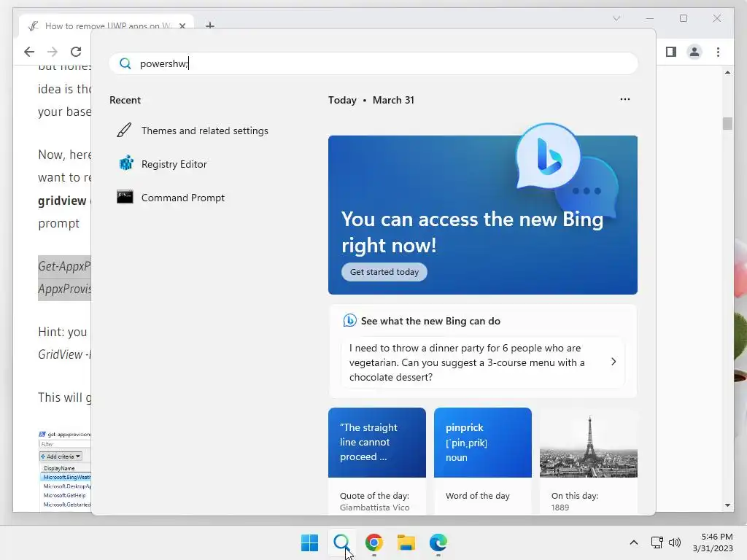The height and width of the screenshot is (560, 747).
Task: Open Microsoft Edge from the taskbar
Action: tap(438, 542)
